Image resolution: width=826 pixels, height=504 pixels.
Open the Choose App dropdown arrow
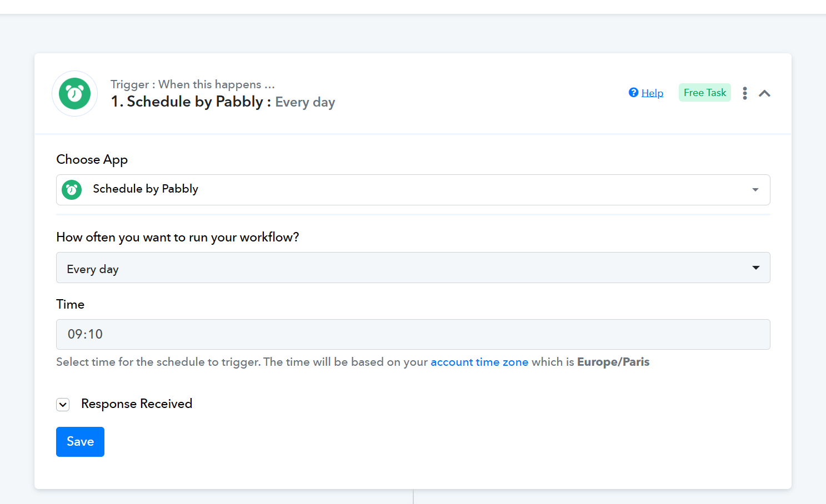(755, 190)
